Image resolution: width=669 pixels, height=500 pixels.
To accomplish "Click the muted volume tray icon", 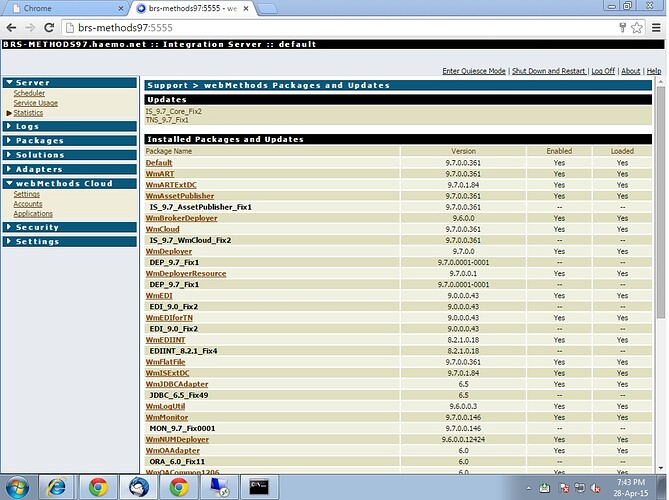I will tap(596, 488).
